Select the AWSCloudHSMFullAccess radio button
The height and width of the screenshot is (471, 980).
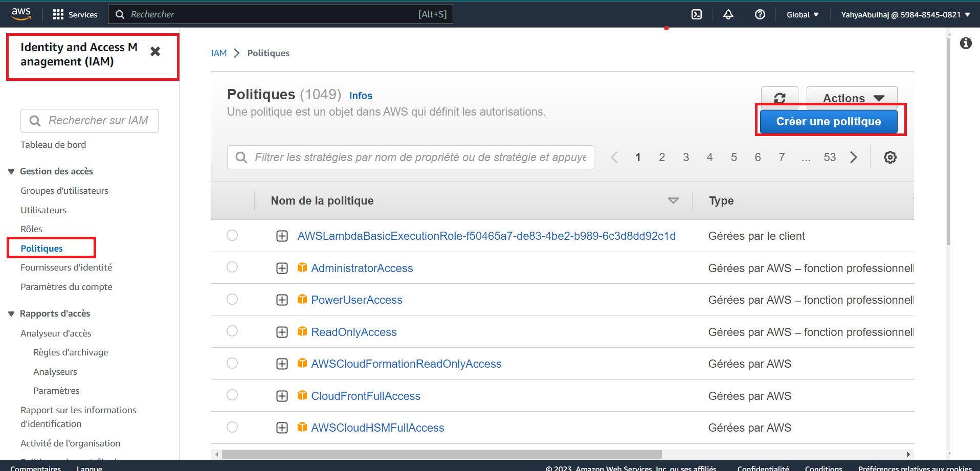(232, 427)
